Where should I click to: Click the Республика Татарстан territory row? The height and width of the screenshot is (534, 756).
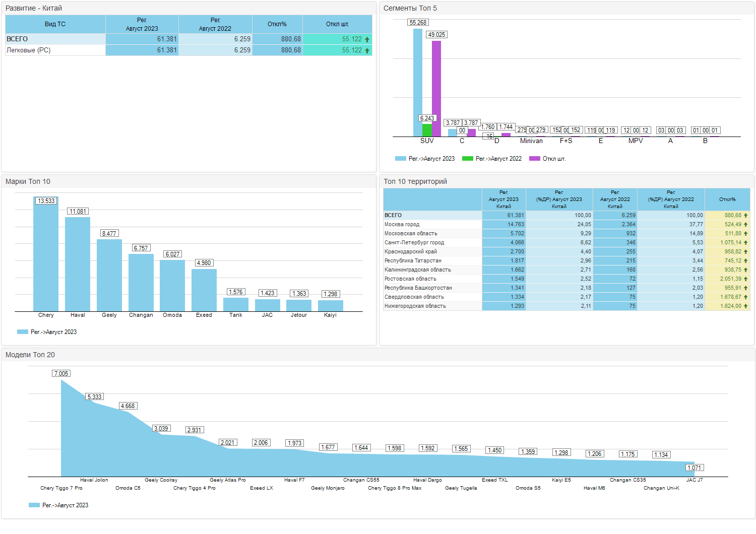566,261
